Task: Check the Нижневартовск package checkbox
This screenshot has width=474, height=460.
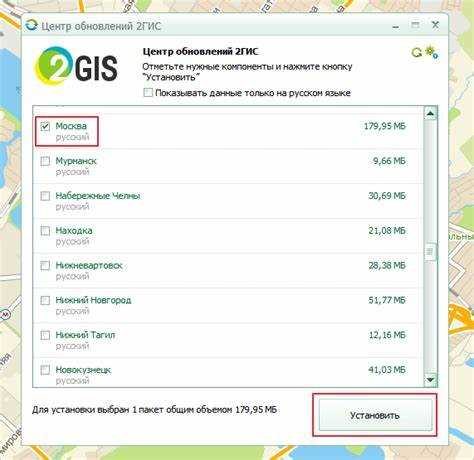Action: (45, 266)
